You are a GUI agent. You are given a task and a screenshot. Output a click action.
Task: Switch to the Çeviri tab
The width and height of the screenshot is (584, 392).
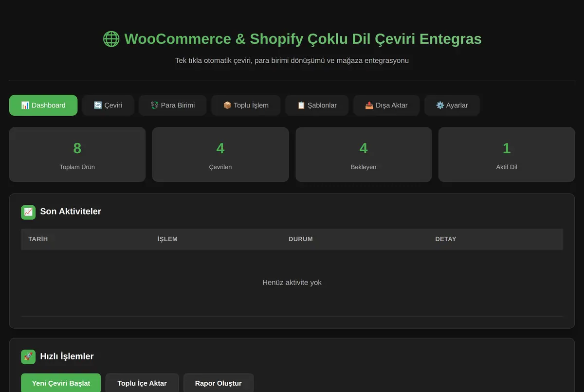(108, 105)
